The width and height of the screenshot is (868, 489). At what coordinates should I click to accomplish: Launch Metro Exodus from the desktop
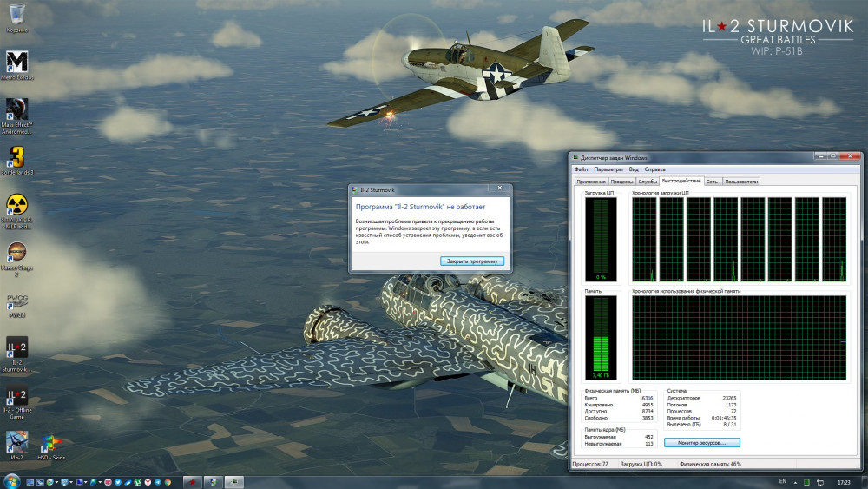coord(16,62)
